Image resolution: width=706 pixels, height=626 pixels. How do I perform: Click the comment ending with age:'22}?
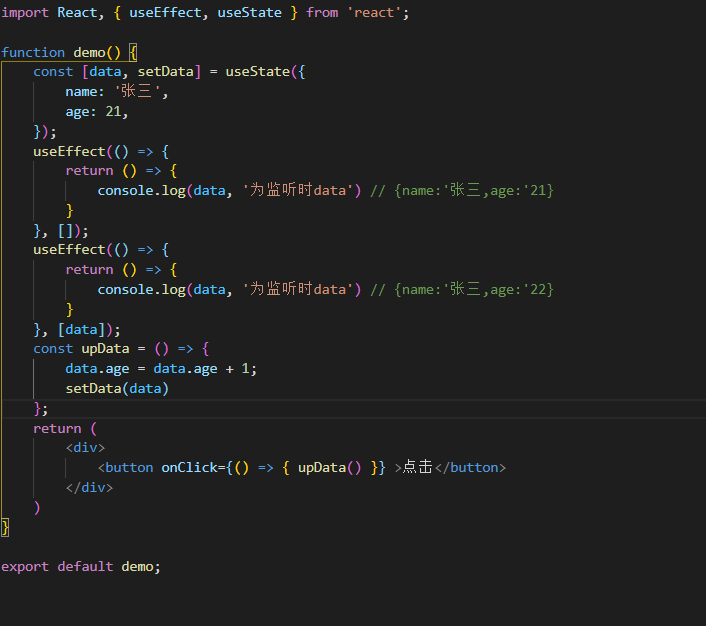[462, 289]
